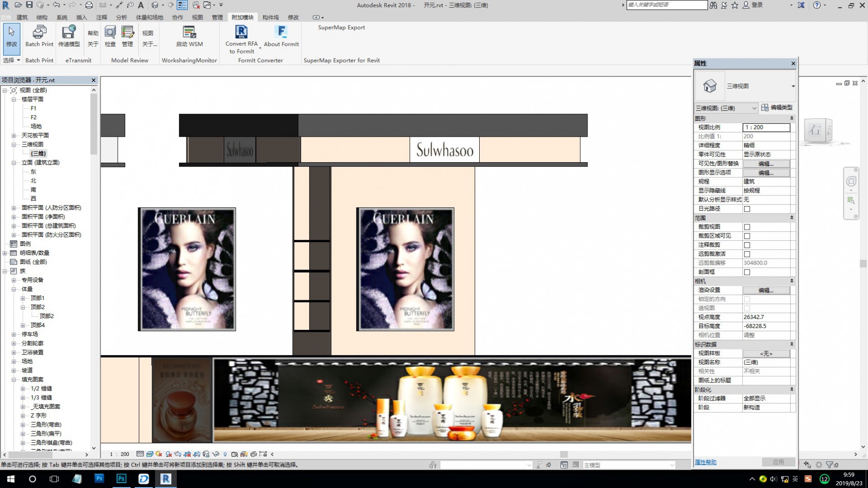Print using the printer icon
This screenshot has height=488, width=868.
coord(89,5)
